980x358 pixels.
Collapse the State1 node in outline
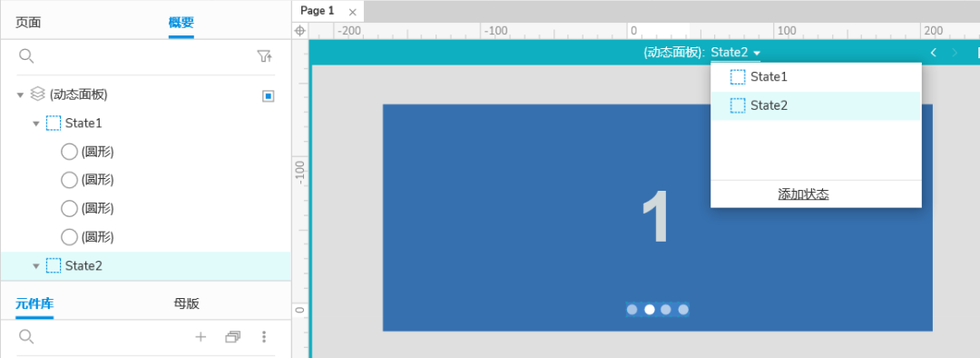(x=36, y=124)
